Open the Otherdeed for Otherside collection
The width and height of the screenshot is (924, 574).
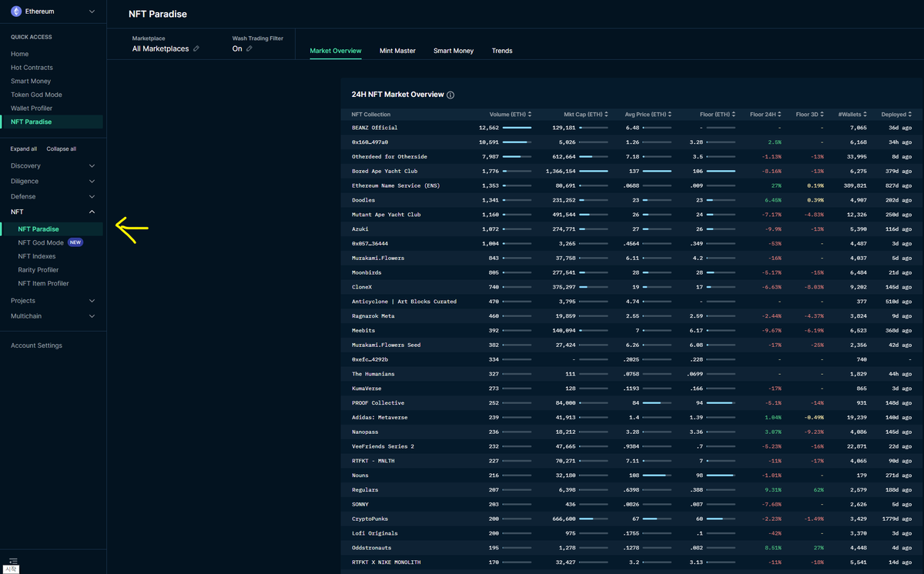[390, 156]
